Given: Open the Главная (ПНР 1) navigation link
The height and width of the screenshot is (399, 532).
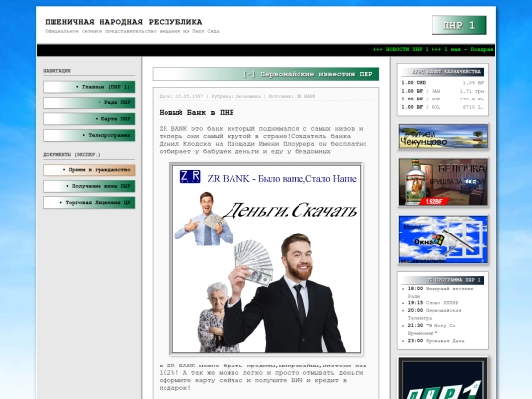Looking at the screenshot, I should coord(90,87).
